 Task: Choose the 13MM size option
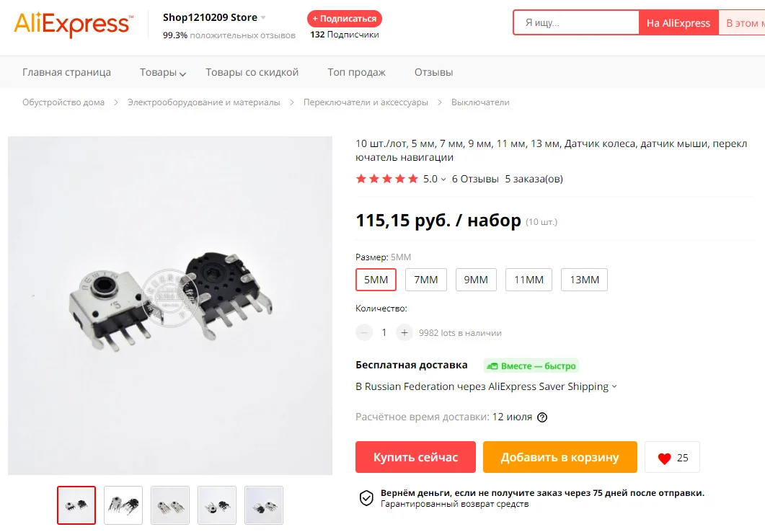pyautogui.click(x=585, y=280)
